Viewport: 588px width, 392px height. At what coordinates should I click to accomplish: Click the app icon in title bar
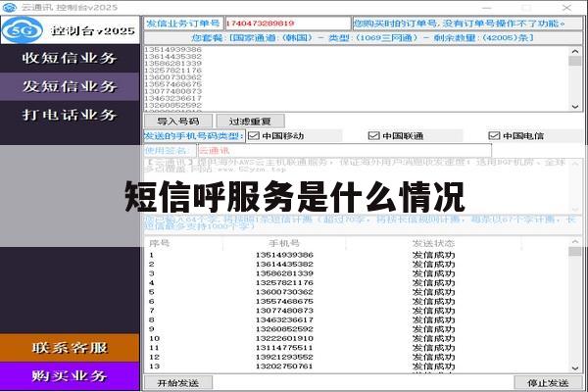point(10,7)
